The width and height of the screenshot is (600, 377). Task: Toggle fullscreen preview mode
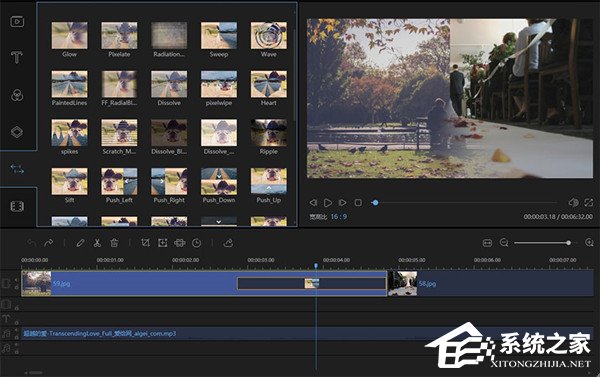click(589, 202)
